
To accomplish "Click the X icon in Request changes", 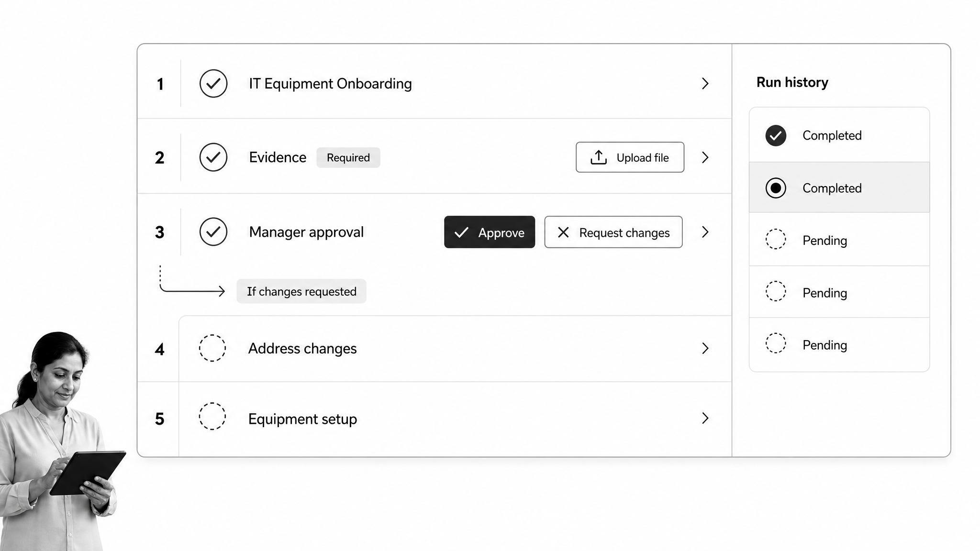I will (x=563, y=232).
